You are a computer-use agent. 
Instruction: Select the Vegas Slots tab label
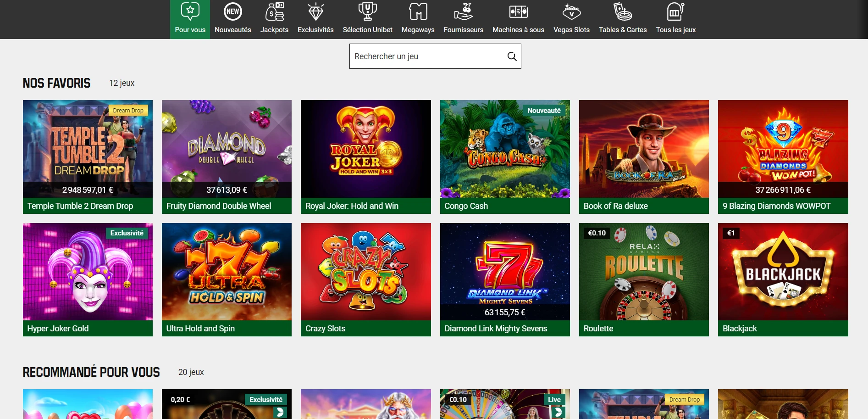click(x=571, y=30)
